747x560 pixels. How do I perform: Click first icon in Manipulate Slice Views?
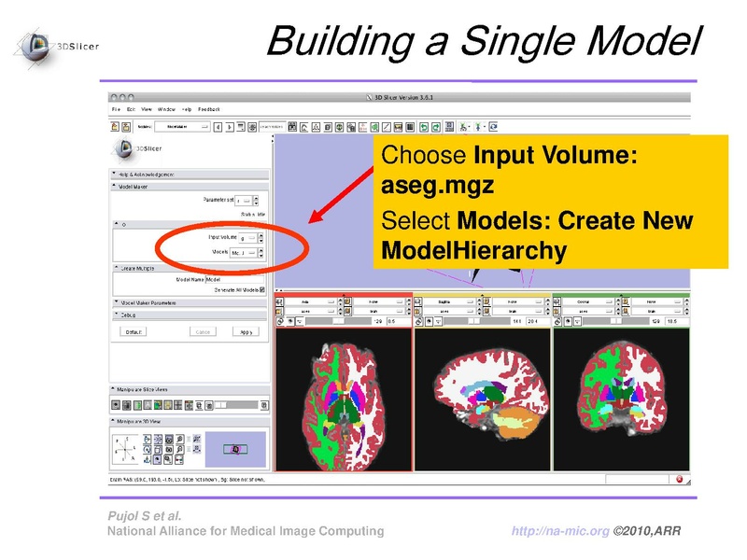(x=116, y=405)
